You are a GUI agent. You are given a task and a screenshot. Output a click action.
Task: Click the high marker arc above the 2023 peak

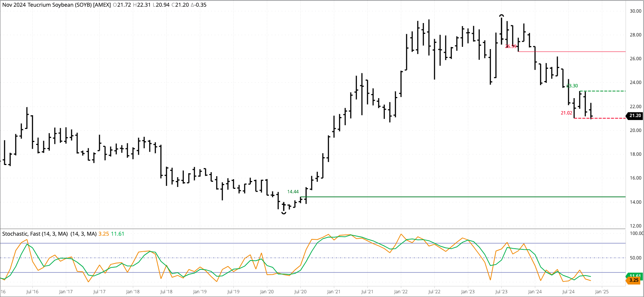[x=501, y=16]
